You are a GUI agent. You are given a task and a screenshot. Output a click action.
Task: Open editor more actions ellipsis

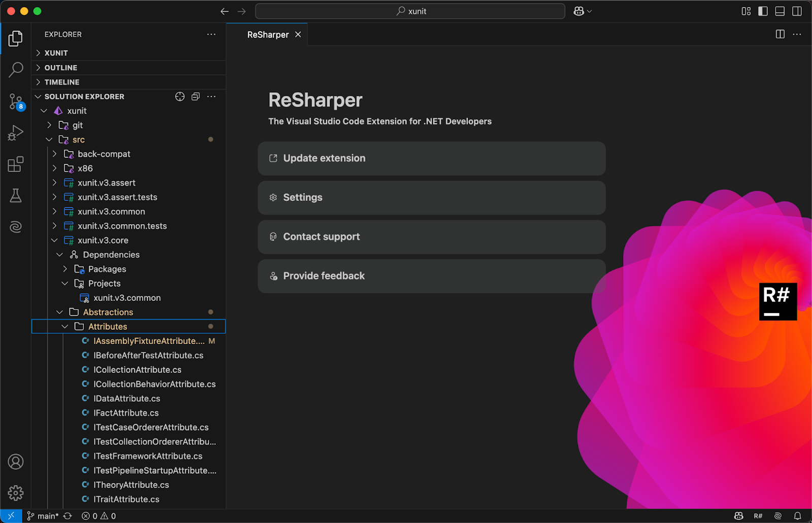[797, 34]
